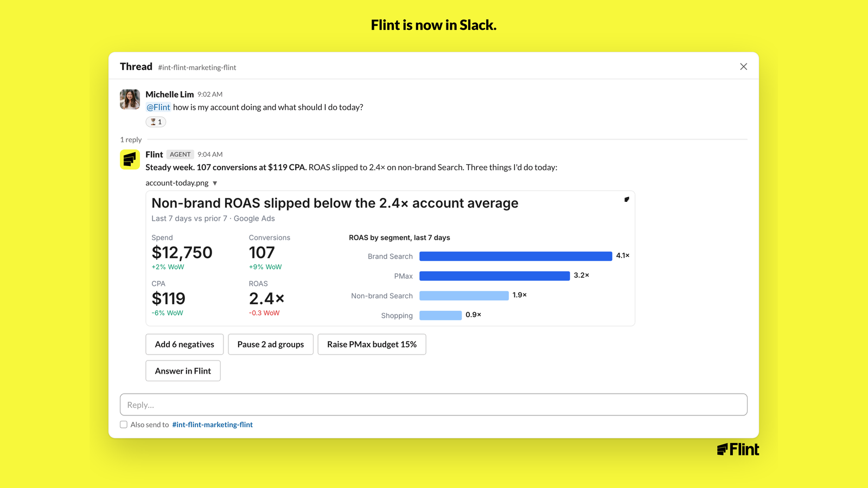Click the AGENT badge label
Screen dimensions: 868x488
pos(180,155)
